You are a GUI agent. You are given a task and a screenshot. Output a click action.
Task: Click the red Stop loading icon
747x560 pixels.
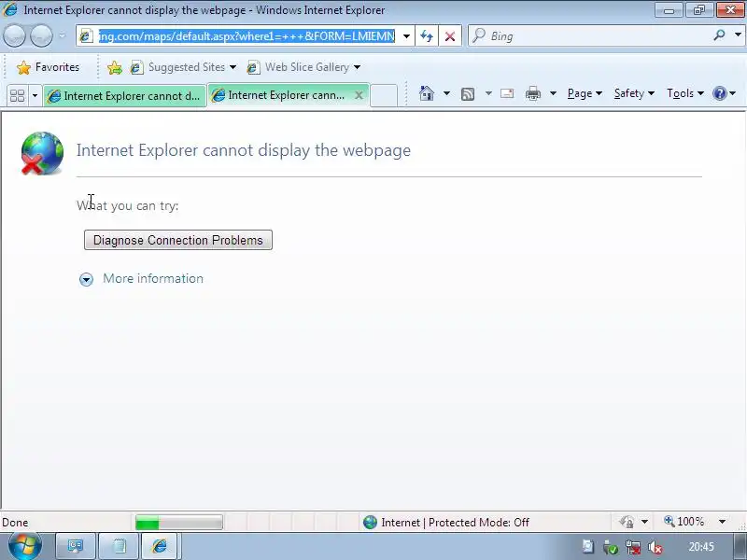point(450,36)
